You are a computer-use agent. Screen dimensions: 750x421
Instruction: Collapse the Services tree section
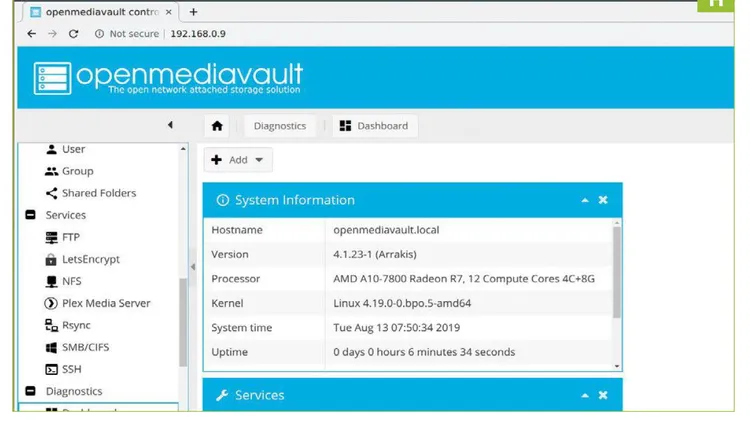coord(31,215)
